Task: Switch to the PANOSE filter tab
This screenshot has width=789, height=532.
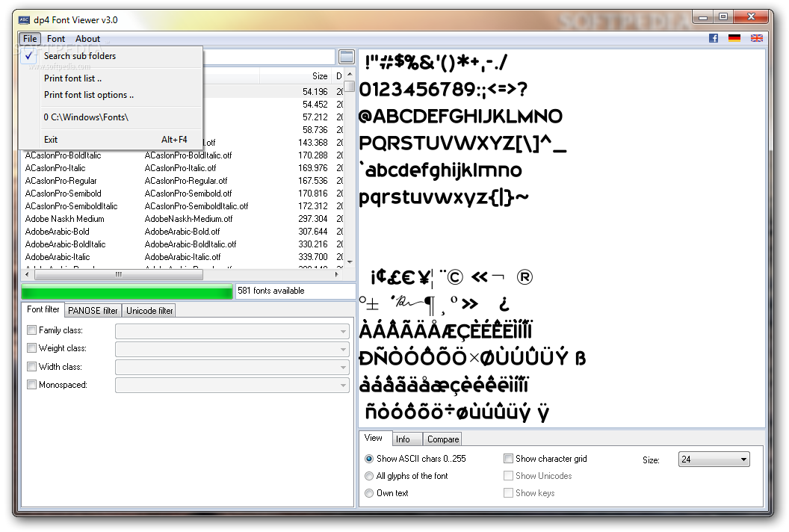Action: click(x=93, y=311)
